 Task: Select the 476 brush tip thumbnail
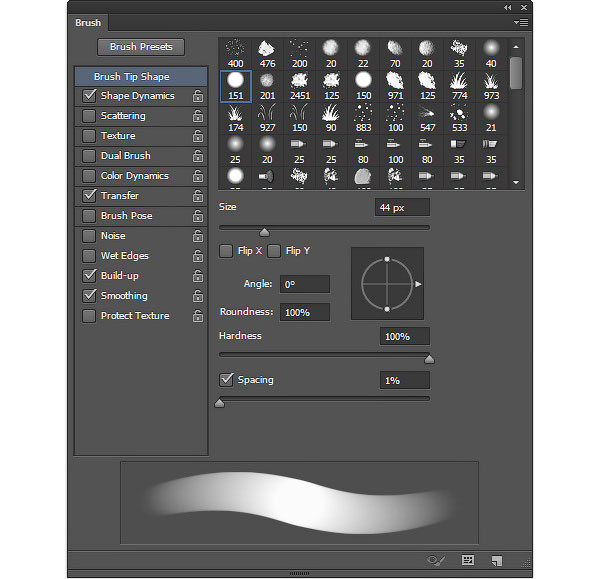[x=267, y=54]
